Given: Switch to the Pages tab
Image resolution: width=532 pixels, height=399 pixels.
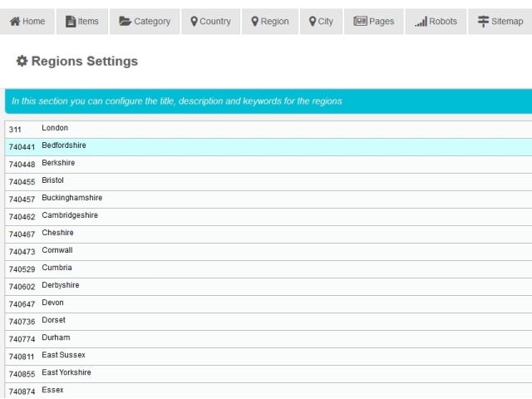Looking at the screenshot, I should click(373, 22).
